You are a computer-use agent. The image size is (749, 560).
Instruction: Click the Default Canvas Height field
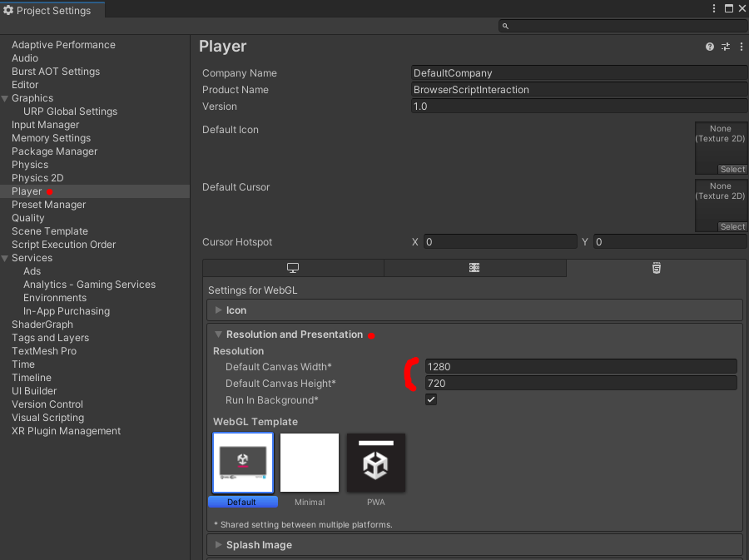(x=581, y=384)
